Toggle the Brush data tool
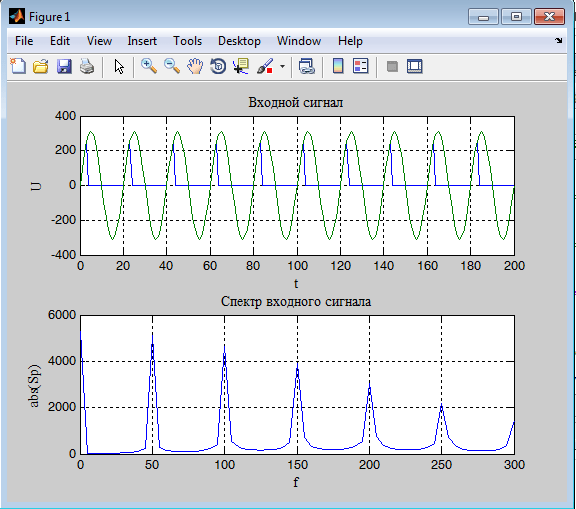 (x=265, y=66)
